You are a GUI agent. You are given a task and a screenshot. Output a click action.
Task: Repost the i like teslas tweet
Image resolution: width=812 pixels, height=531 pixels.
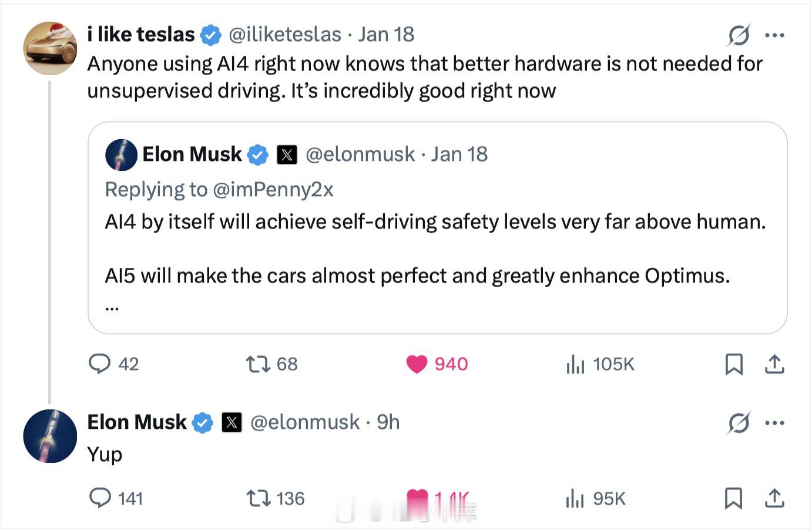pyautogui.click(x=259, y=364)
